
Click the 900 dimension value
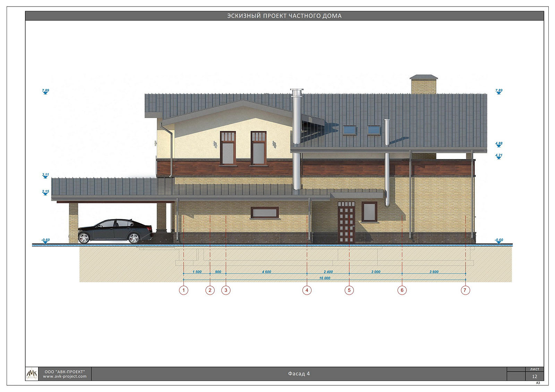(218, 272)
